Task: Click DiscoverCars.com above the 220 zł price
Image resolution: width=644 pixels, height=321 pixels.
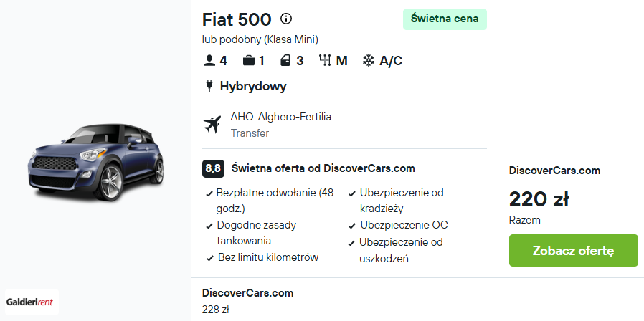Action: 554,171
